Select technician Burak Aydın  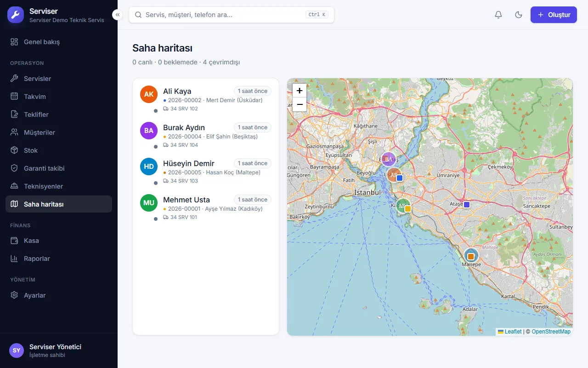[x=206, y=136]
